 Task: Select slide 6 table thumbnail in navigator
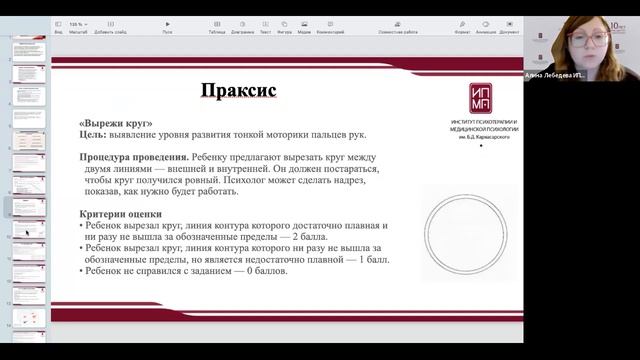[29, 140]
